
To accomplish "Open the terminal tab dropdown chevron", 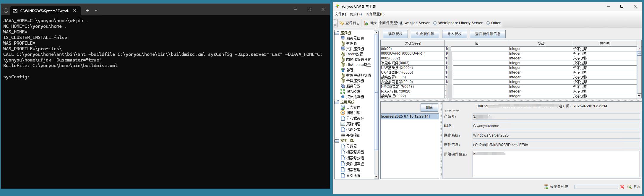I will click(96, 11).
